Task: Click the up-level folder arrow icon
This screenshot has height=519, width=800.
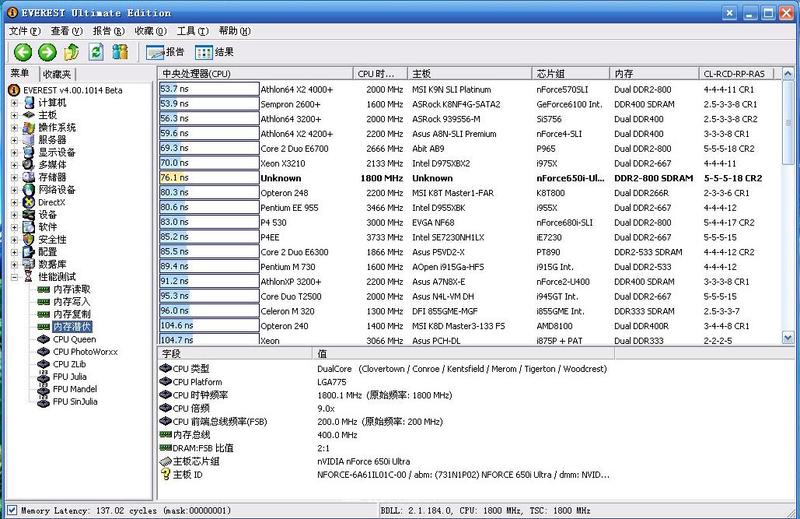Action: [x=71, y=52]
